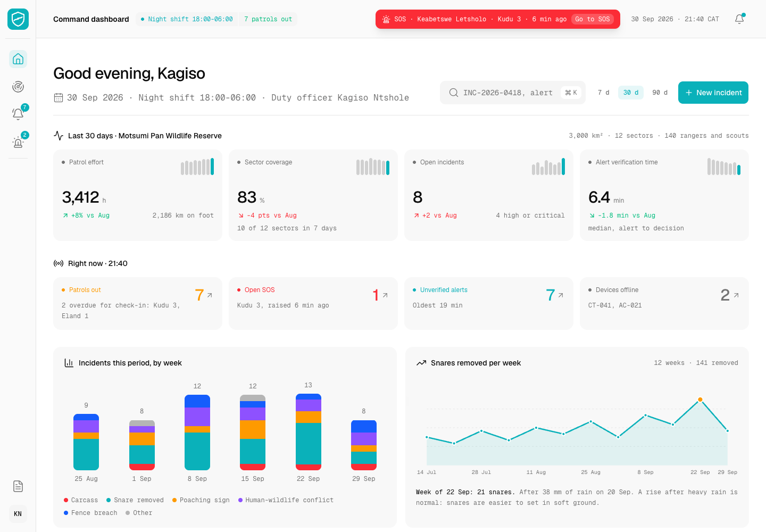Select the 7 d time range

point(604,93)
